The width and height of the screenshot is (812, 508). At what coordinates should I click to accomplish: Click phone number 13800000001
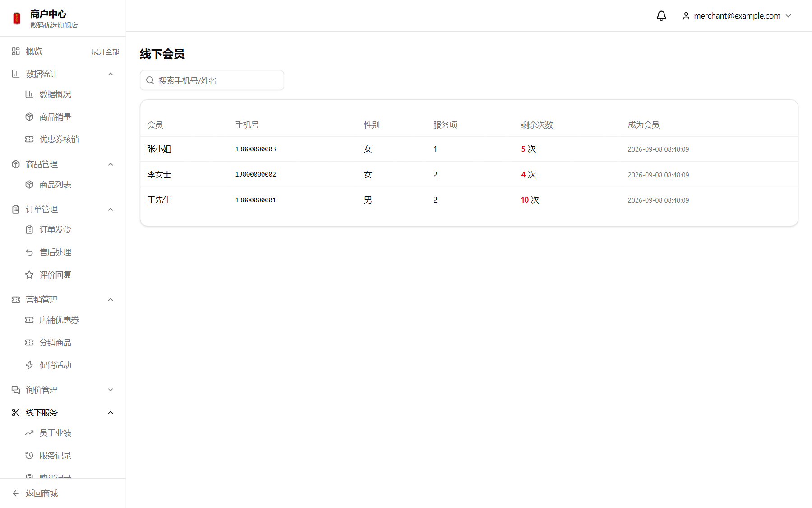[x=255, y=200]
